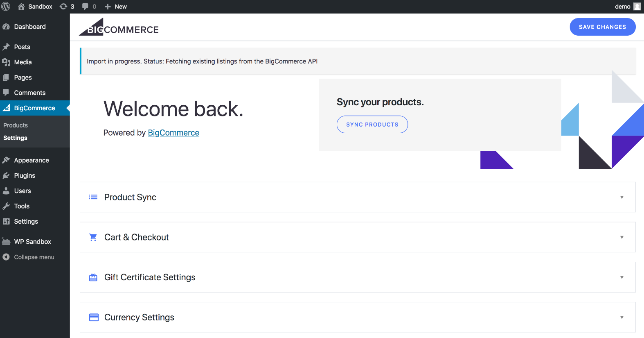Click the WordPress logo icon
This screenshot has width=644, height=338.
(x=6, y=7)
